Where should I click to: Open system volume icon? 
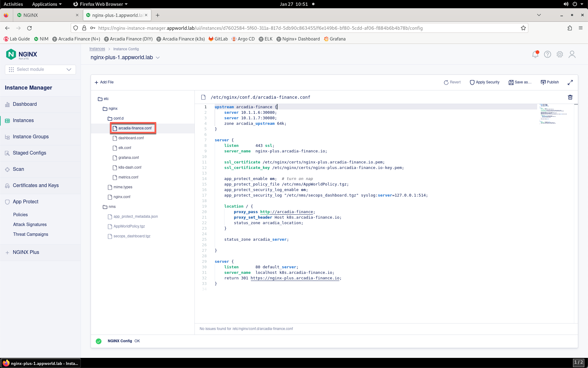point(566,4)
